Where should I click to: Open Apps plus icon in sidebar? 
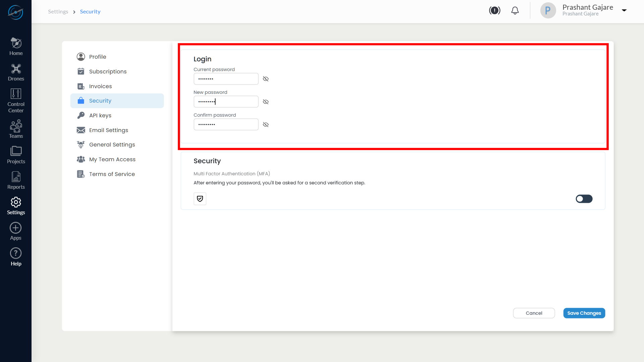[16, 231]
